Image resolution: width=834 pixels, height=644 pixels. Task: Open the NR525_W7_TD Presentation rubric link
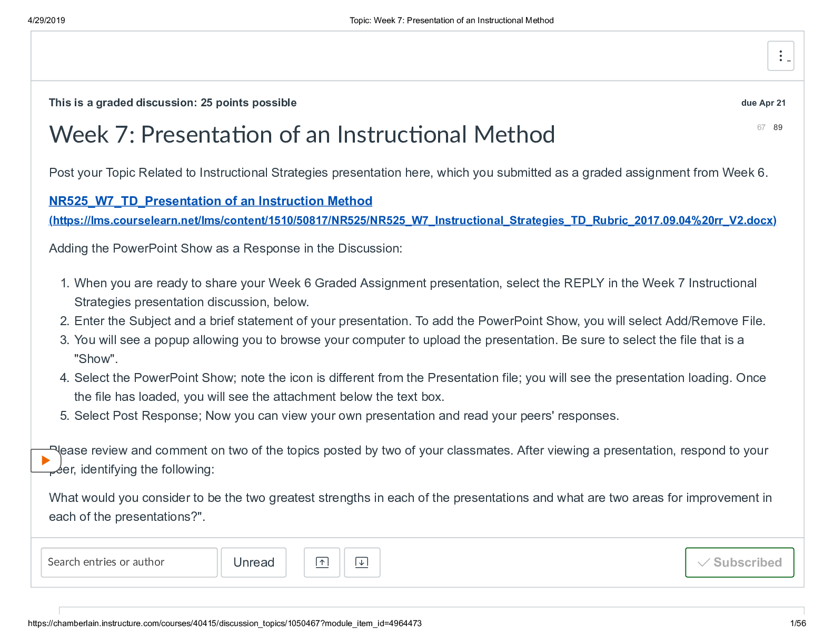pyautogui.click(x=210, y=201)
